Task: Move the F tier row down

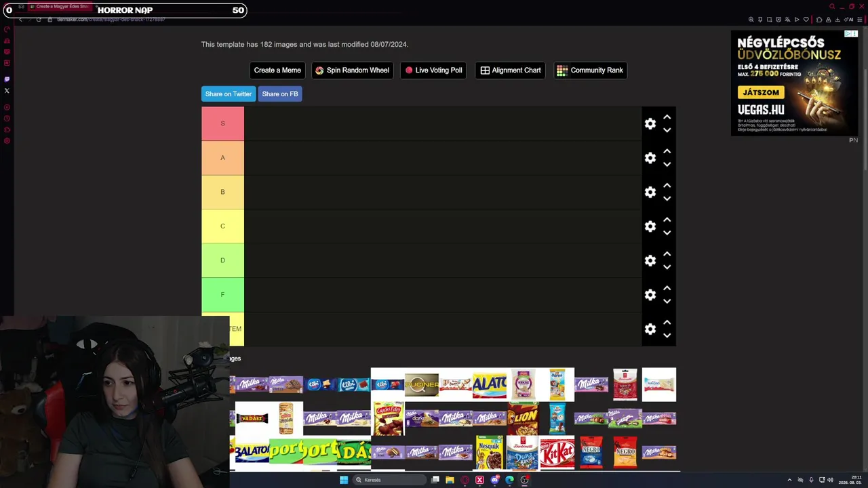Action: click(667, 301)
